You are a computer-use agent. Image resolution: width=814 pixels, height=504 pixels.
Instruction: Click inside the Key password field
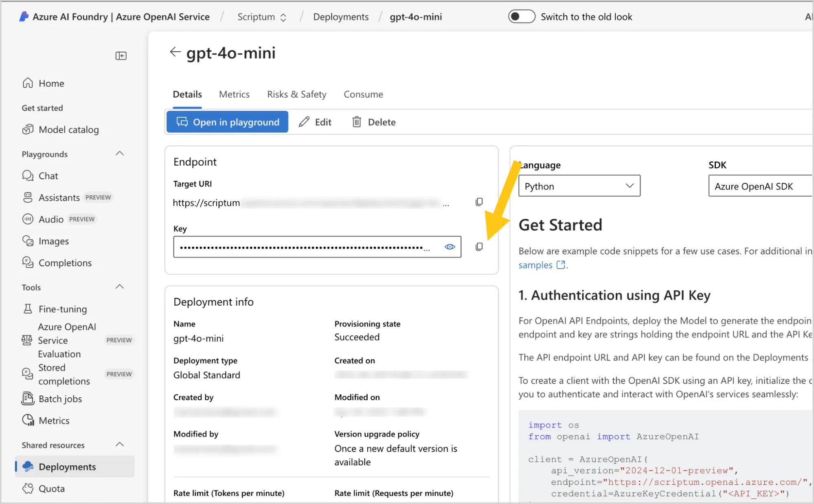pyautogui.click(x=317, y=247)
